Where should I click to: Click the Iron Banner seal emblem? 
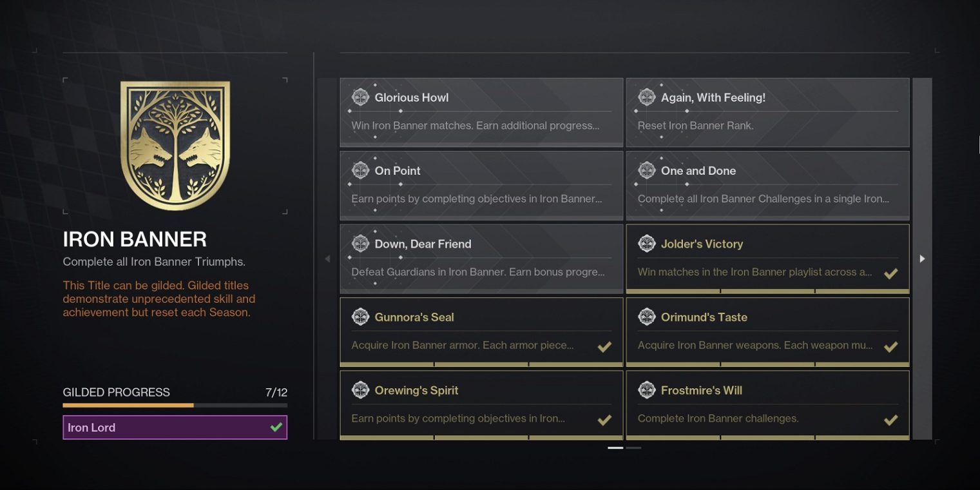coord(175,146)
